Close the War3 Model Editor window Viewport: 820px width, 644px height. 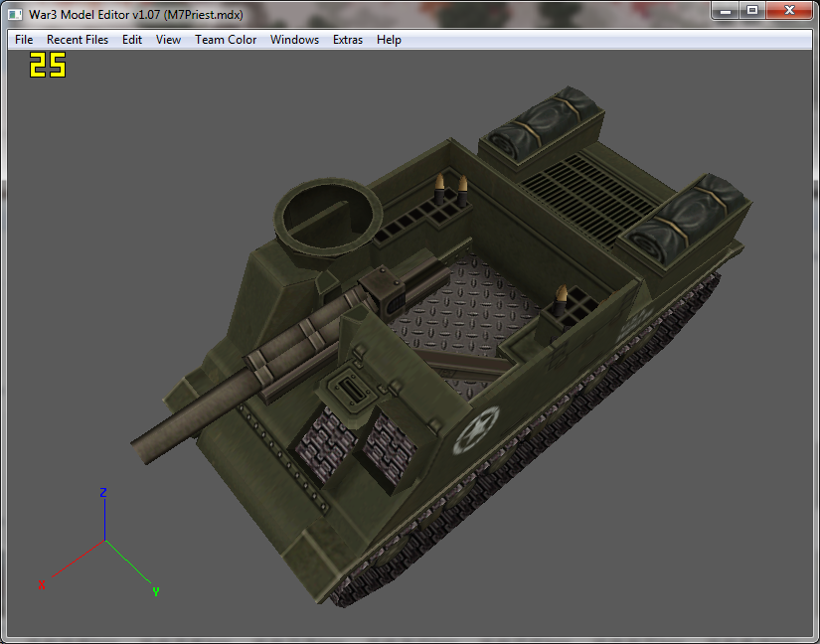coord(789,11)
